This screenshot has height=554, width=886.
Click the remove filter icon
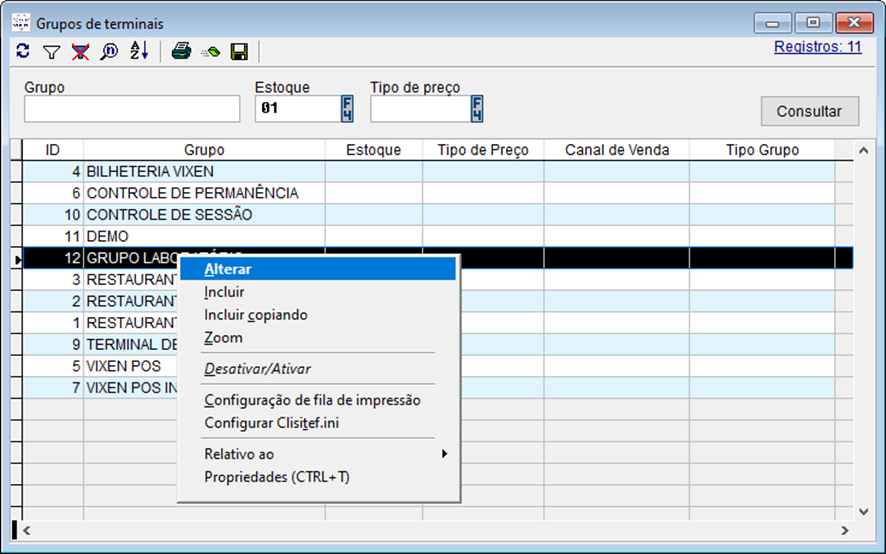click(80, 51)
